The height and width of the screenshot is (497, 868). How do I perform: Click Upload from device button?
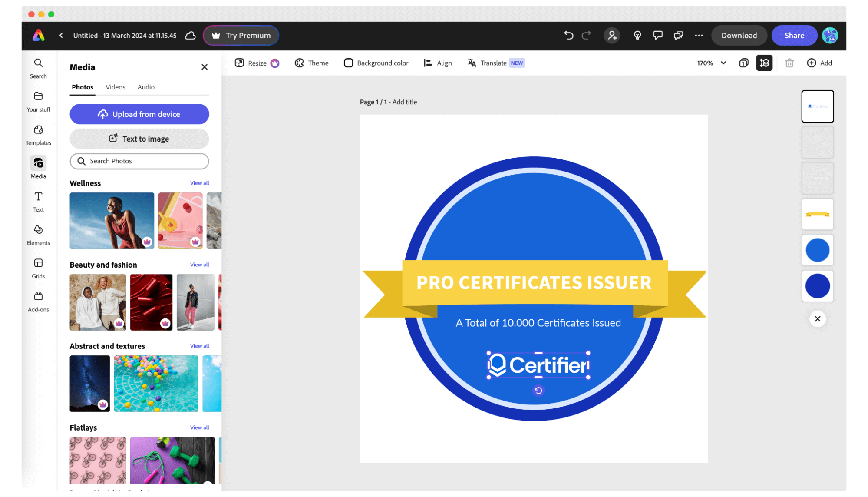[x=139, y=114]
